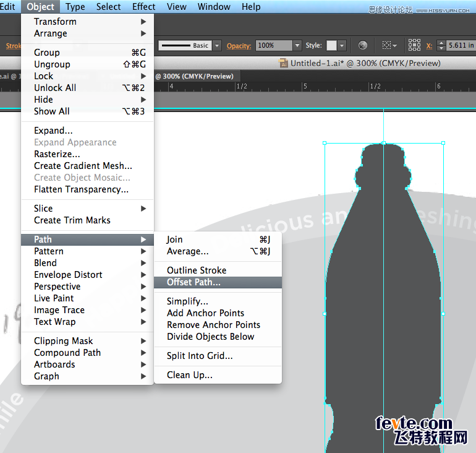This screenshot has height=453, width=476.
Task: Switch to the 300% (CMYK/Preview) document tab
Action: pyautogui.click(x=197, y=76)
